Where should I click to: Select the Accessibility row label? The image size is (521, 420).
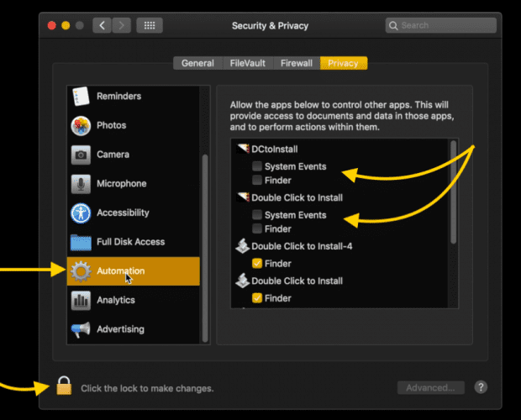point(123,213)
